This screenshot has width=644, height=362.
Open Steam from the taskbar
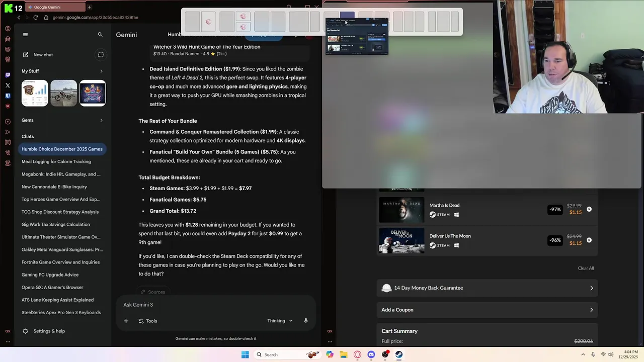click(x=399, y=354)
